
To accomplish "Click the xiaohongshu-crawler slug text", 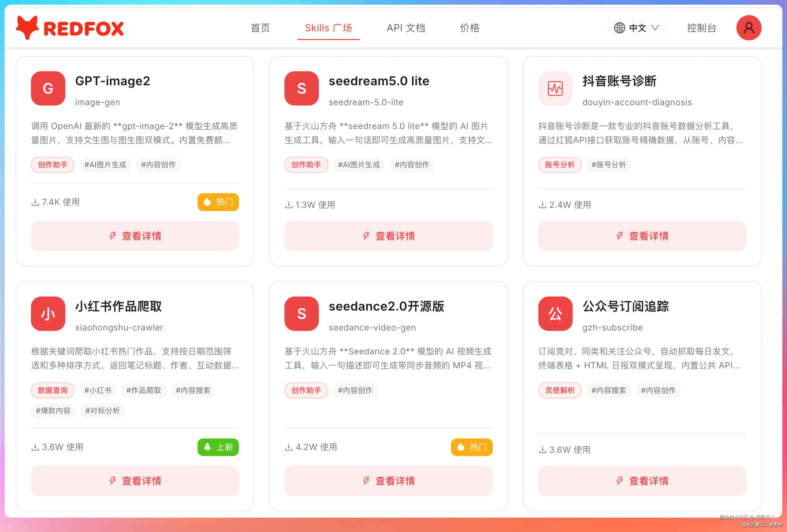I will click(x=119, y=328).
